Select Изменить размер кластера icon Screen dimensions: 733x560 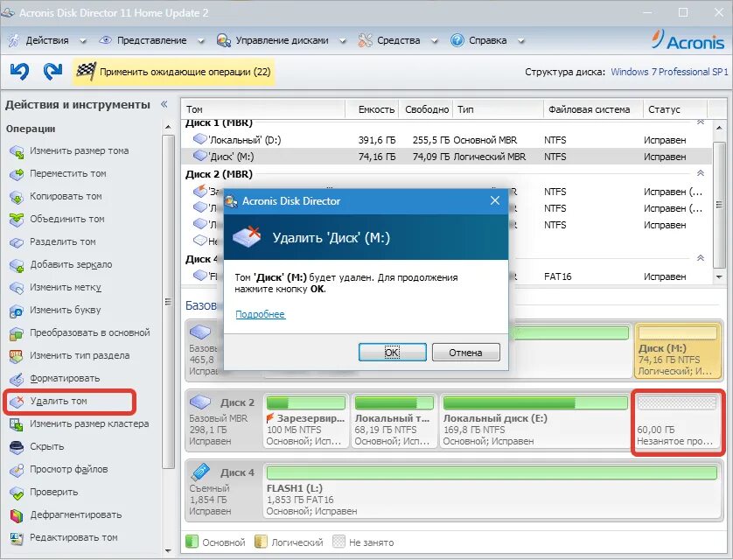tap(17, 424)
